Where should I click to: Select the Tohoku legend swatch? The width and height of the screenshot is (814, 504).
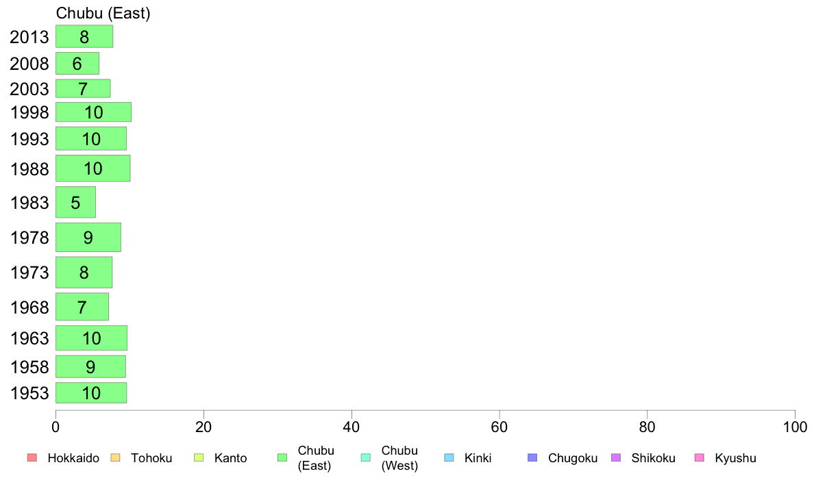click(115, 458)
